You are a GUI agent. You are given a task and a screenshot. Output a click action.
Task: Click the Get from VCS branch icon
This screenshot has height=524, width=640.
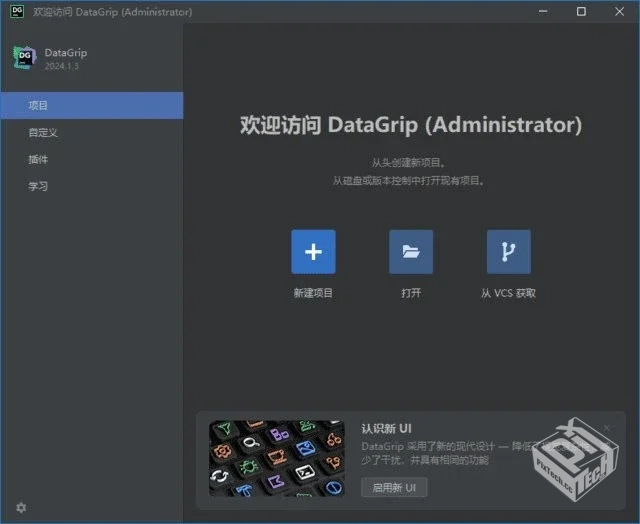point(509,251)
